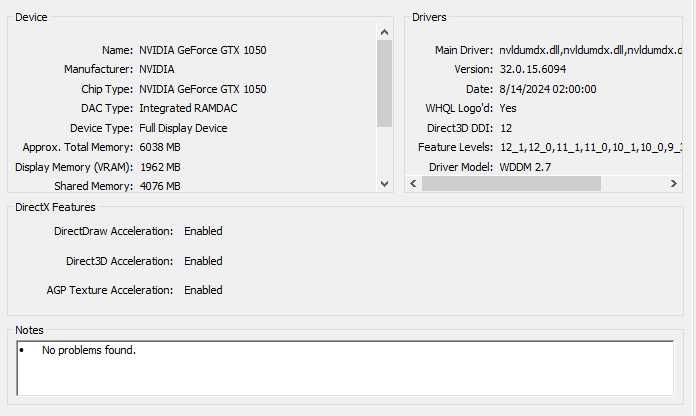Click the driver Version value 32.0.15.6094

(533, 69)
